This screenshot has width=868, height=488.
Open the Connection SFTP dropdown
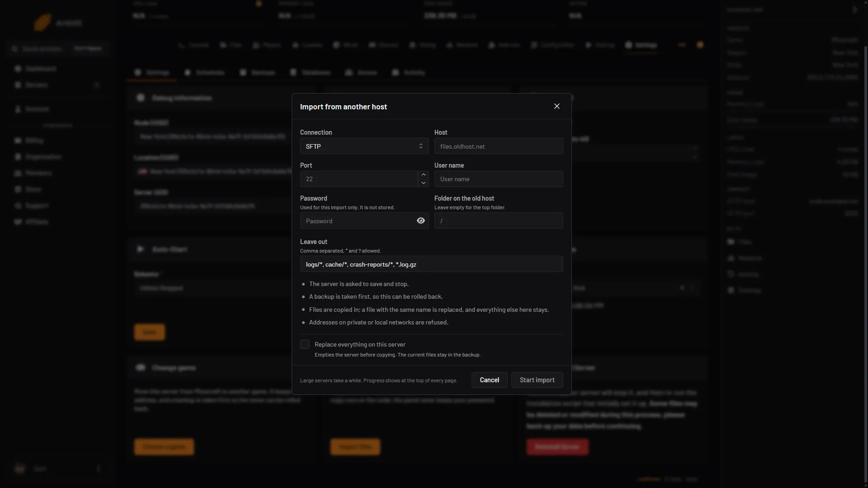(x=364, y=146)
